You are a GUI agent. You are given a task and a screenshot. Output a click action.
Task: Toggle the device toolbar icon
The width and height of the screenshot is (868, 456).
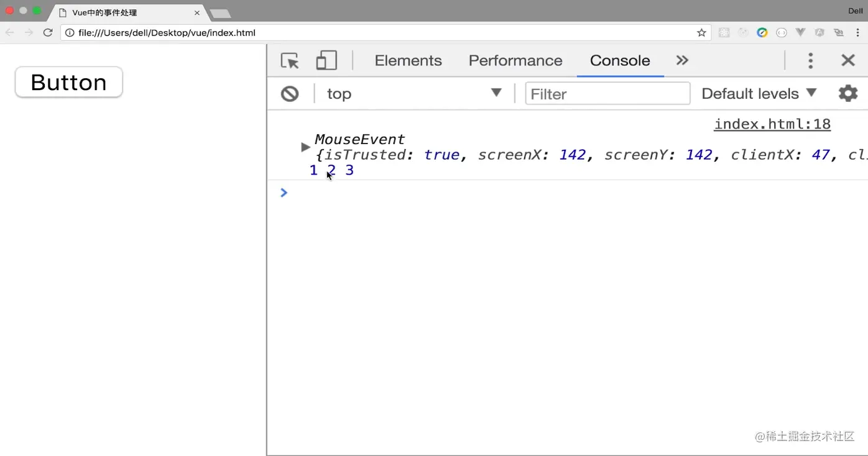326,60
